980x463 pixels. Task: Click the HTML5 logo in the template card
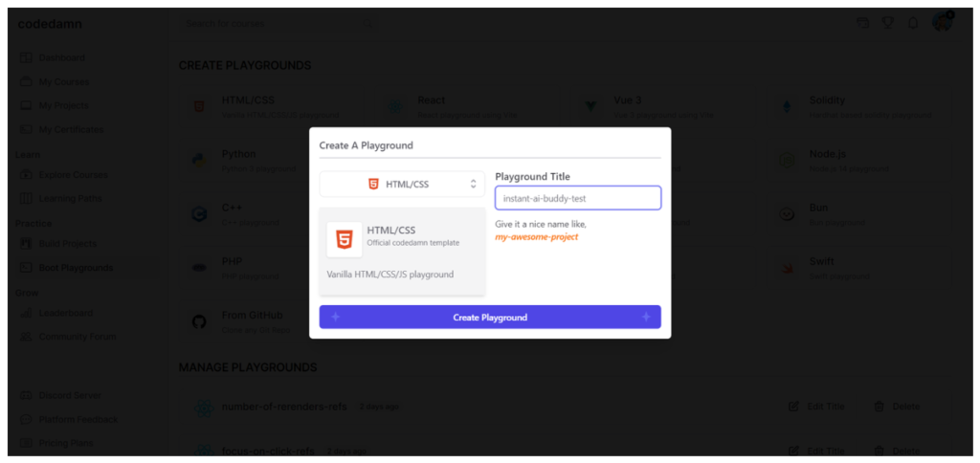click(x=345, y=239)
